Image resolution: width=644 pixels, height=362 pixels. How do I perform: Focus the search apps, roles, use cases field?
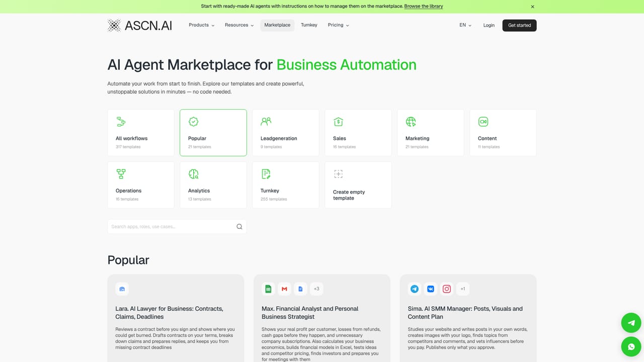coord(177,226)
